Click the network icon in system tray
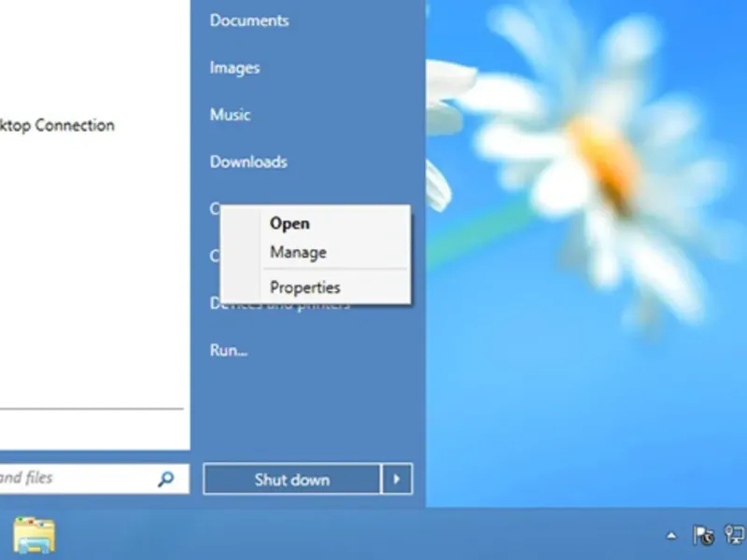 click(735, 535)
